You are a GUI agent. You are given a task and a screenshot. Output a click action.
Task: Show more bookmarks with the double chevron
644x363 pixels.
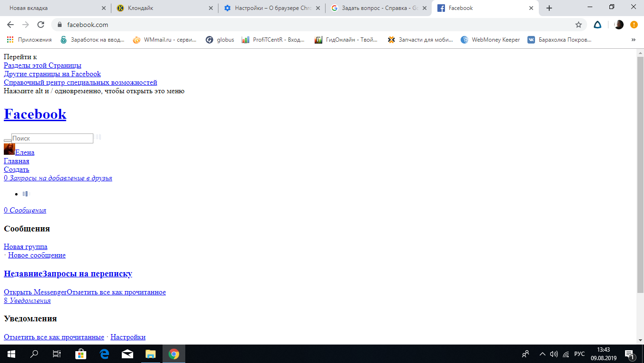634,40
